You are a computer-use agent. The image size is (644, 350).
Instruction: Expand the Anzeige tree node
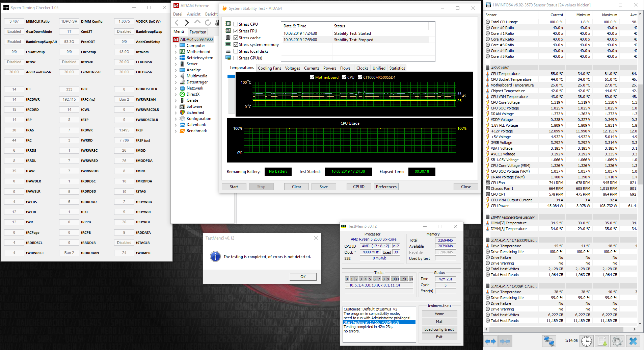[x=176, y=70]
